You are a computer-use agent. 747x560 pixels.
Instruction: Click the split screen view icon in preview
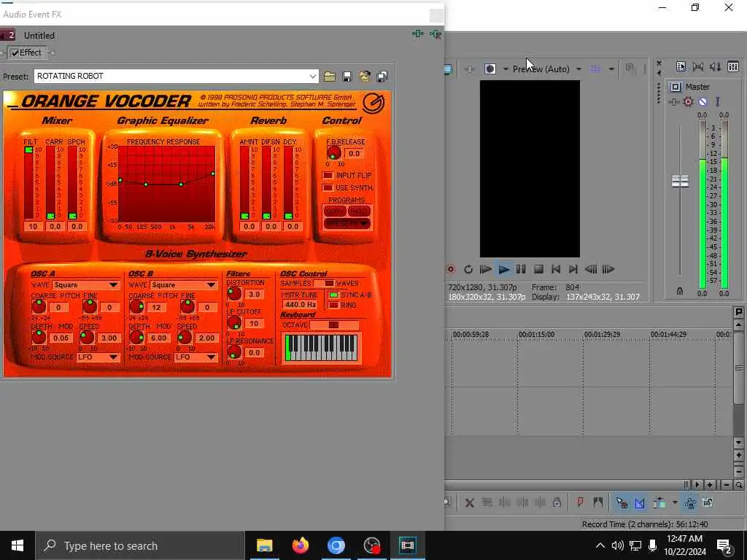point(489,69)
